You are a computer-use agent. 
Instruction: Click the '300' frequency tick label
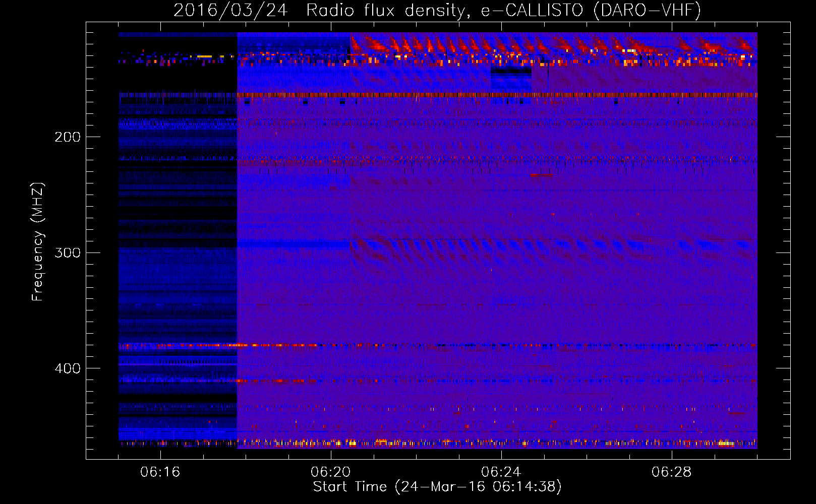click(x=67, y=253)
